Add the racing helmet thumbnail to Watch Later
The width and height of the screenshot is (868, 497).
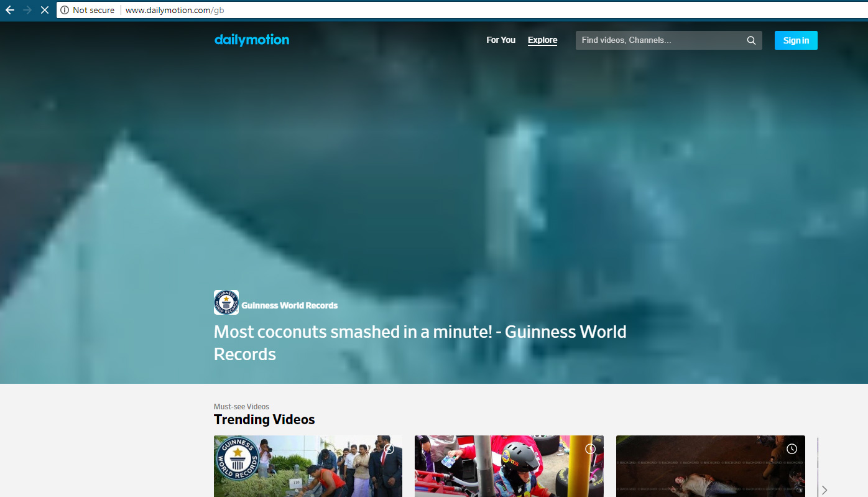[591, 448]
